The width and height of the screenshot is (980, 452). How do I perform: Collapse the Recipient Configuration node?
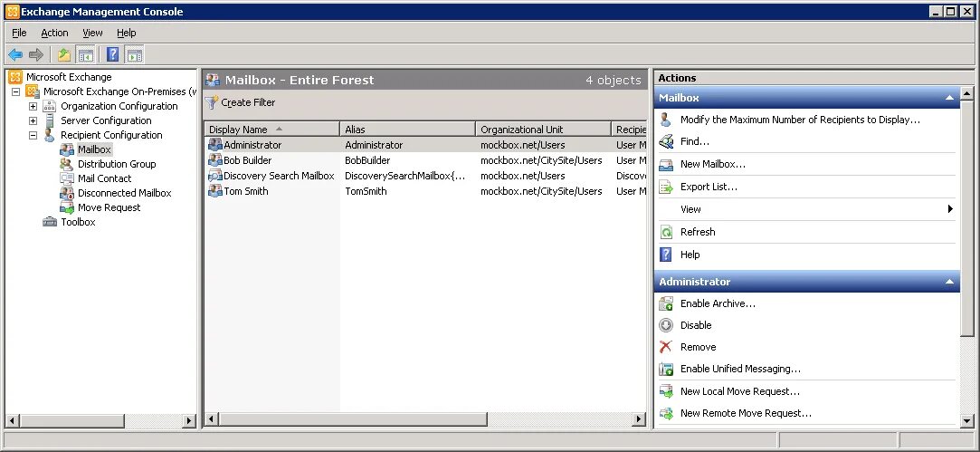click(x=33, y=135)
